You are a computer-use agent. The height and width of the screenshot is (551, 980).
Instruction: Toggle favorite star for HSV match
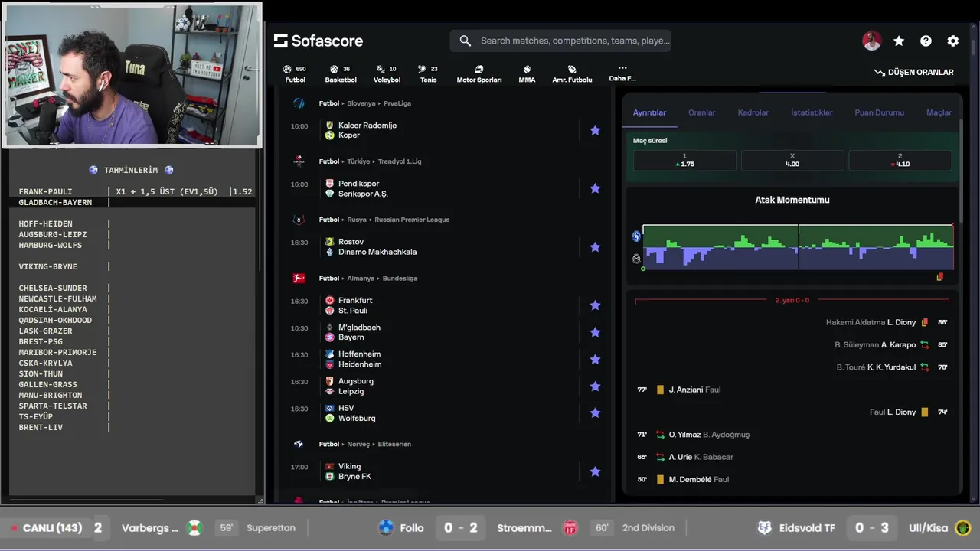pos(595,412)
